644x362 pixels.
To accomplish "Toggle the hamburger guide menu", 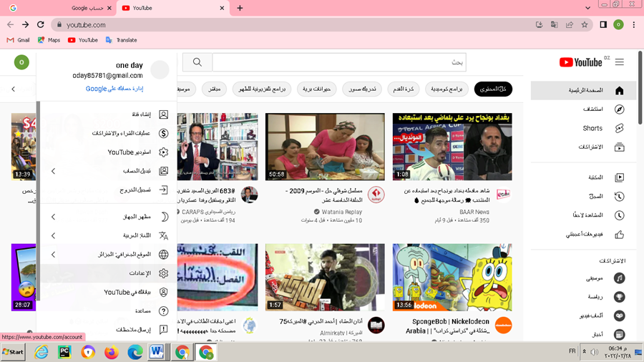I will [620, 62].
